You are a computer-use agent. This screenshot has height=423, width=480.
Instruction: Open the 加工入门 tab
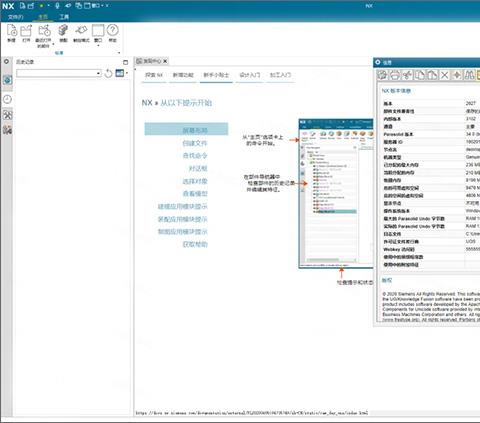280,75
